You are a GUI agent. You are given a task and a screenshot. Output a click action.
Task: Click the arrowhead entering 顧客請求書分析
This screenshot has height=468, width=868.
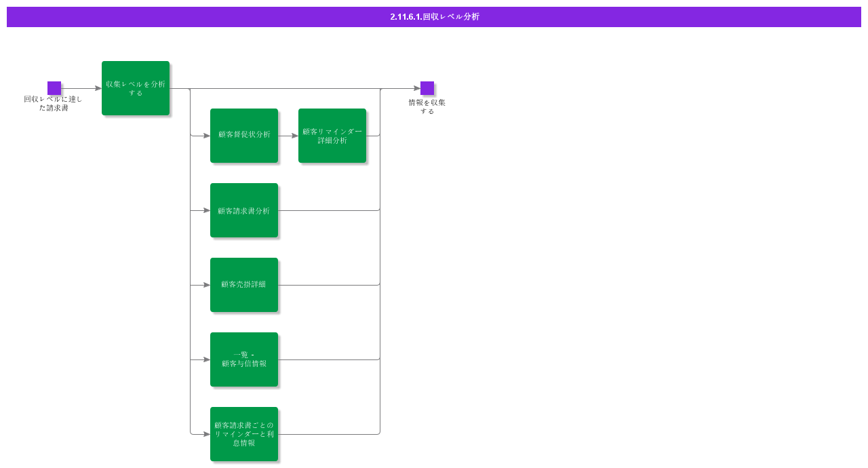tap(207, 210)
